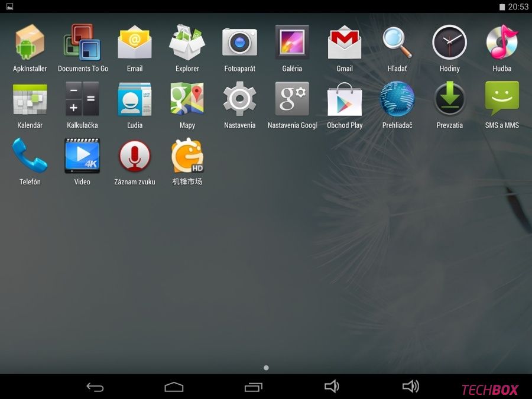Tap the app drawer page indicator dot
This screenshot has width=532, height=399.
[x=266, y=368]
